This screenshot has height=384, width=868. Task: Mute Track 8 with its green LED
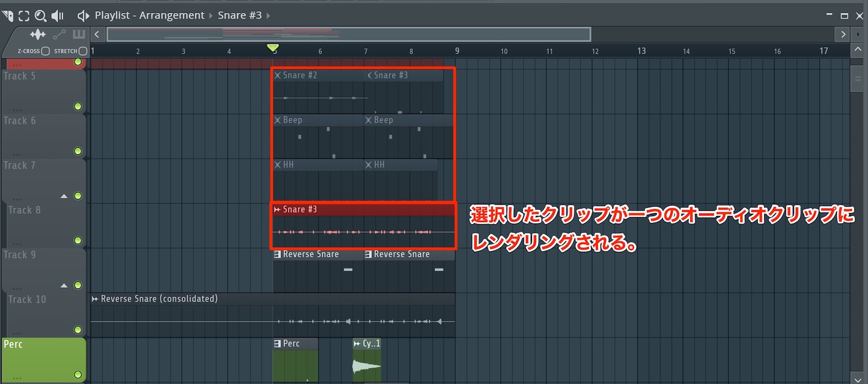pos(78,240)
